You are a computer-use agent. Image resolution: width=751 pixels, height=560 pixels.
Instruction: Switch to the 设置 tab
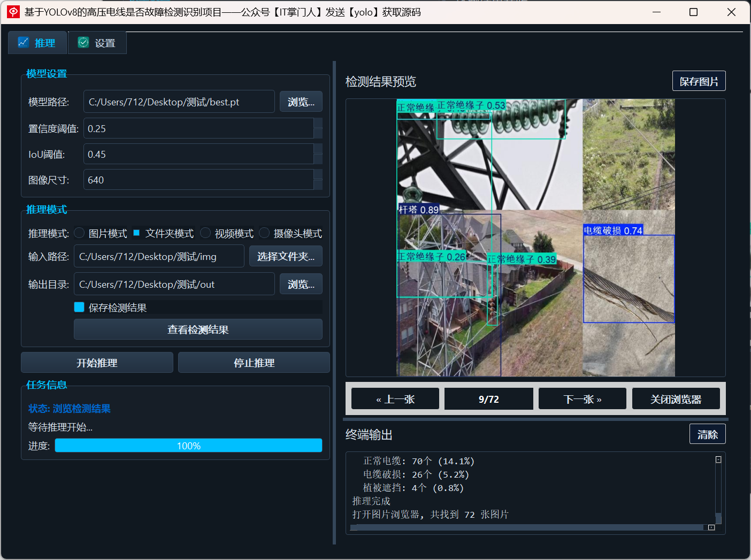pos(97,42)
